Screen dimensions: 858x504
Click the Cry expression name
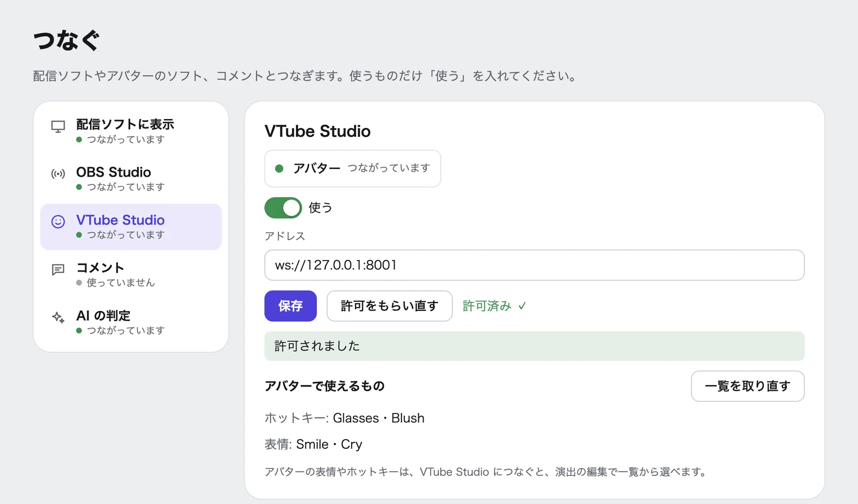[352, 444]
